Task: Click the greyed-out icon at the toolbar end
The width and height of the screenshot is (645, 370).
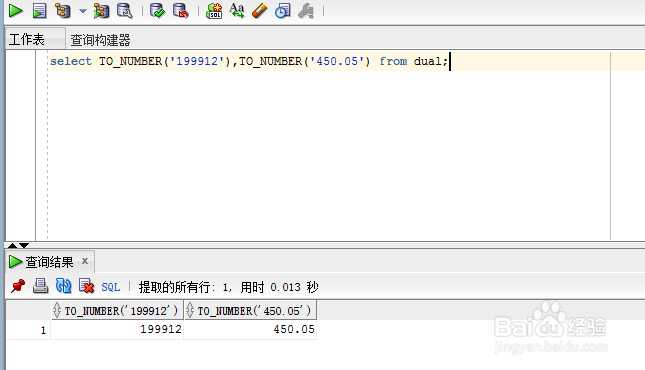Action: click(x=306, y=11)
